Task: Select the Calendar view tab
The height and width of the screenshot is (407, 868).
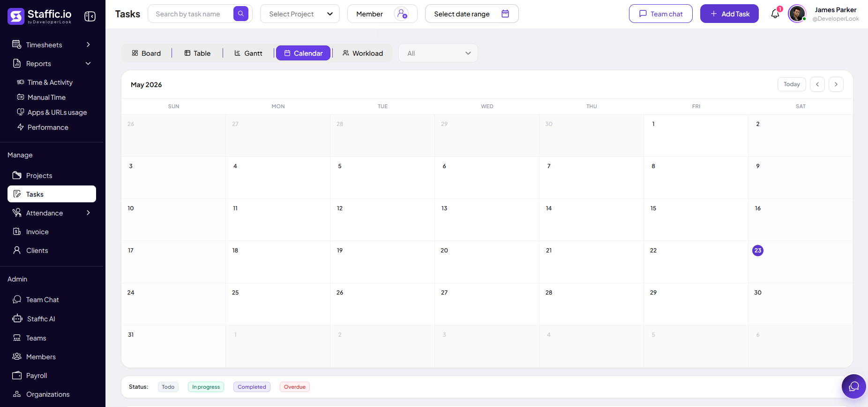Action: click(x=303, y=53)
